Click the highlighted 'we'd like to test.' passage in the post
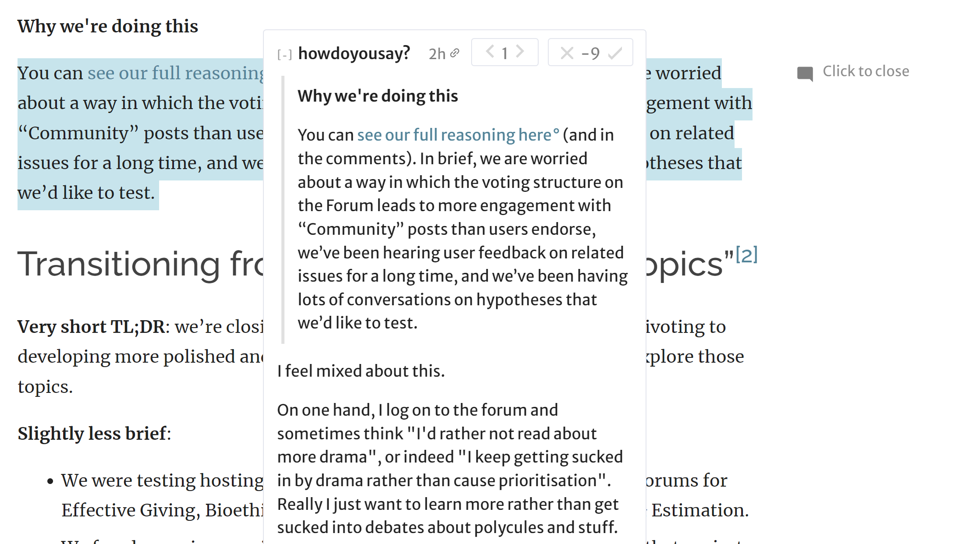This screenshot has width=980, height=544. point(86,193)
